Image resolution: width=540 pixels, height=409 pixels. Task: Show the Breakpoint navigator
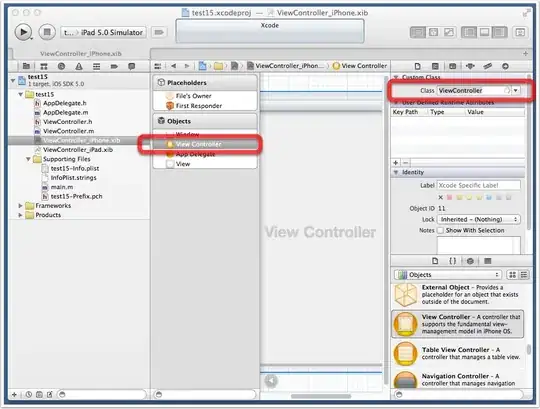[x=114, y=66]
